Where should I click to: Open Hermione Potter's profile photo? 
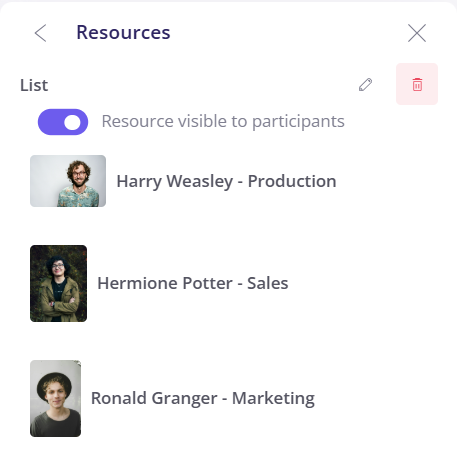58,283
